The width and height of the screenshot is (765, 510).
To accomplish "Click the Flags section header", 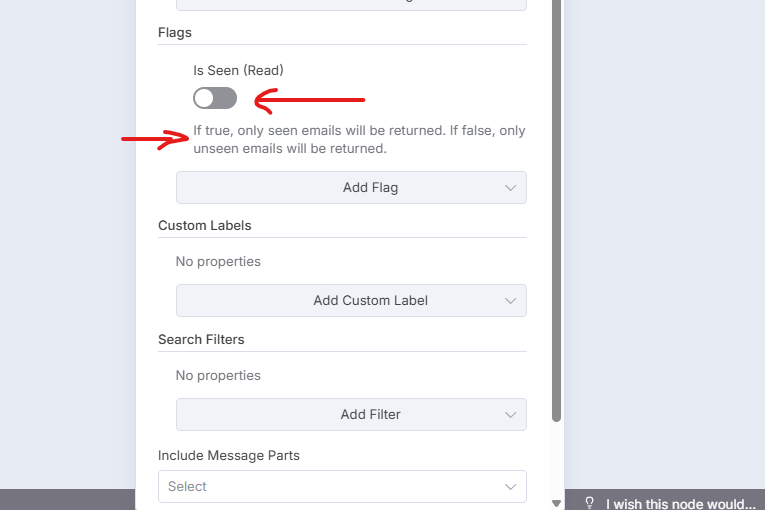I will point(175,32).
